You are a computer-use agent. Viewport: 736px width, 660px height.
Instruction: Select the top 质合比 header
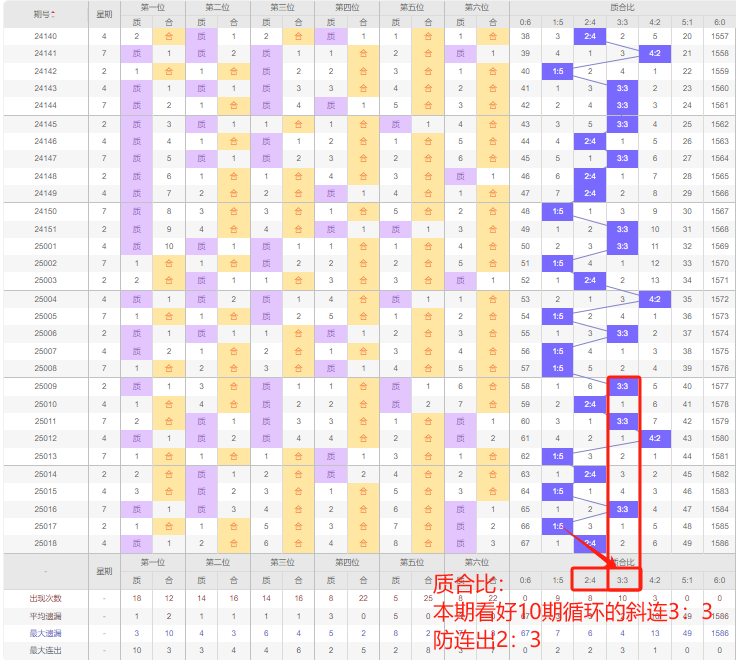pyautogui.click(x=622, y=7)
